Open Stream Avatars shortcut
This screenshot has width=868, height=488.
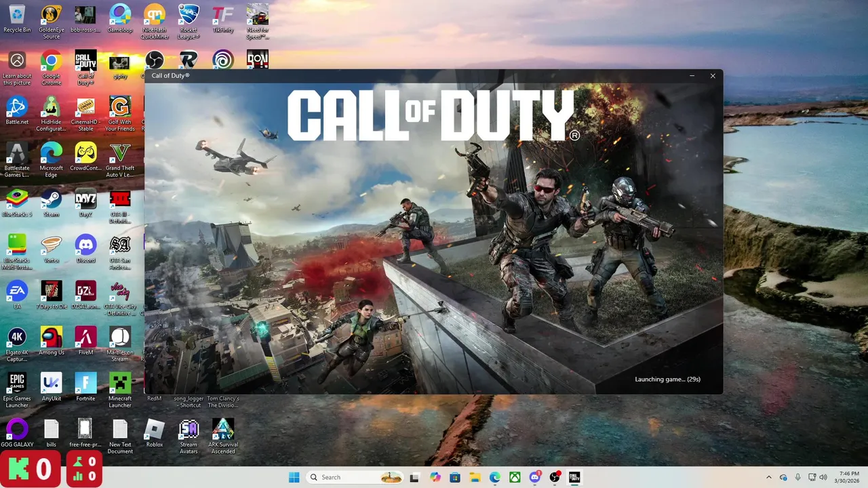(189, 436)
